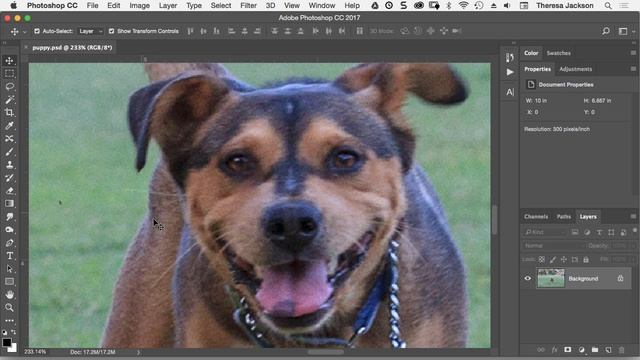Select the Eraser tool
The width and height of the screenshot is (640, 360).
tap(9, 191)
